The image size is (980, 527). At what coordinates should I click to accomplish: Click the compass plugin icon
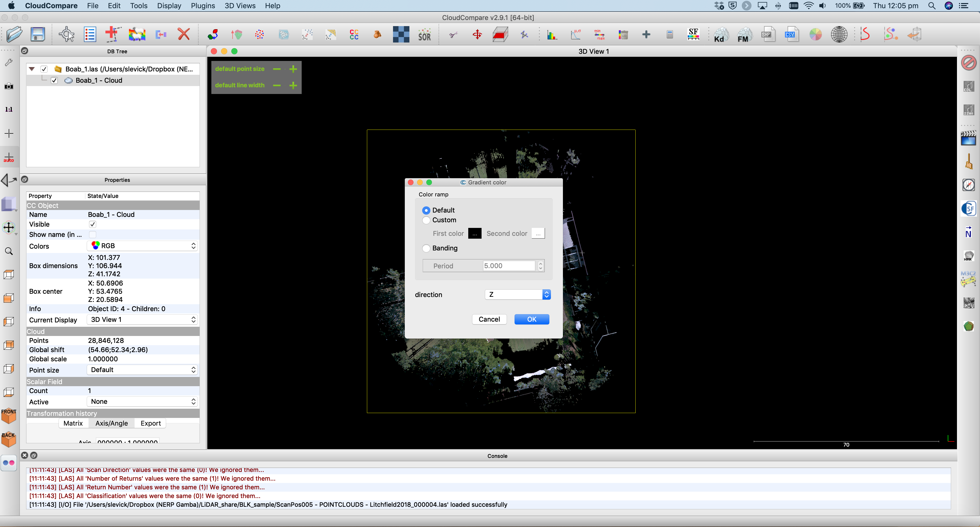[968, 185]
